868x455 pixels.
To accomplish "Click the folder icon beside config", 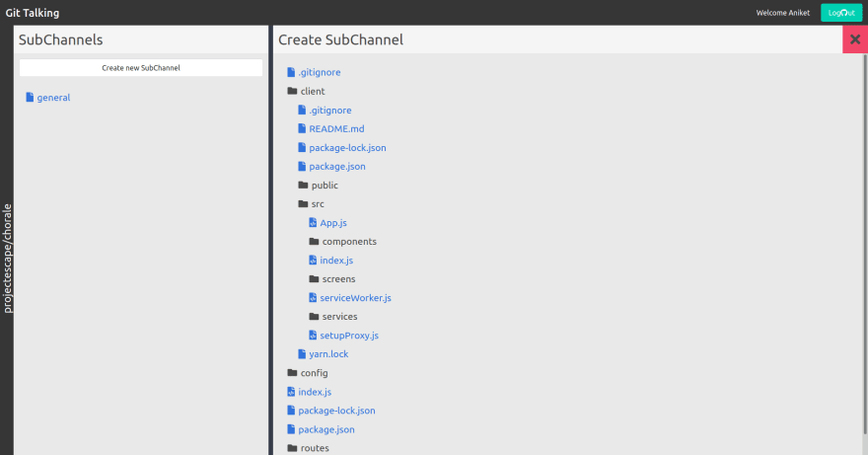I will [292, 373].
